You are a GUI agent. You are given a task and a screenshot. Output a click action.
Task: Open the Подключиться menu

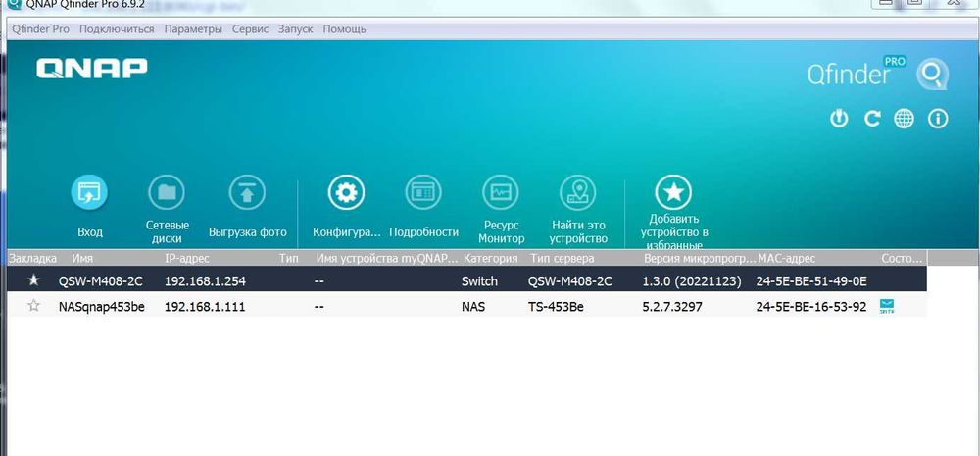[x=117, y=29]
